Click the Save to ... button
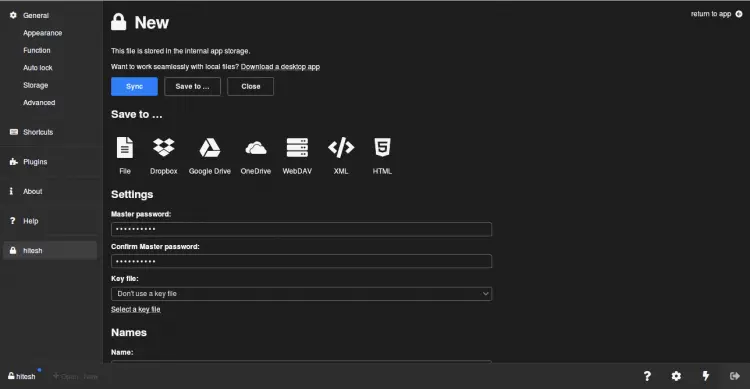Viewport: 750px width, 389px height. pyautogui.click(x=192, y=87)
